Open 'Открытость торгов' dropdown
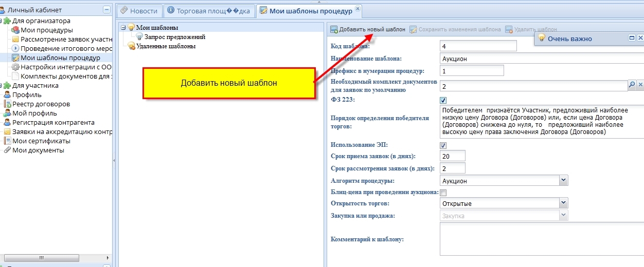 pos(563,203)
